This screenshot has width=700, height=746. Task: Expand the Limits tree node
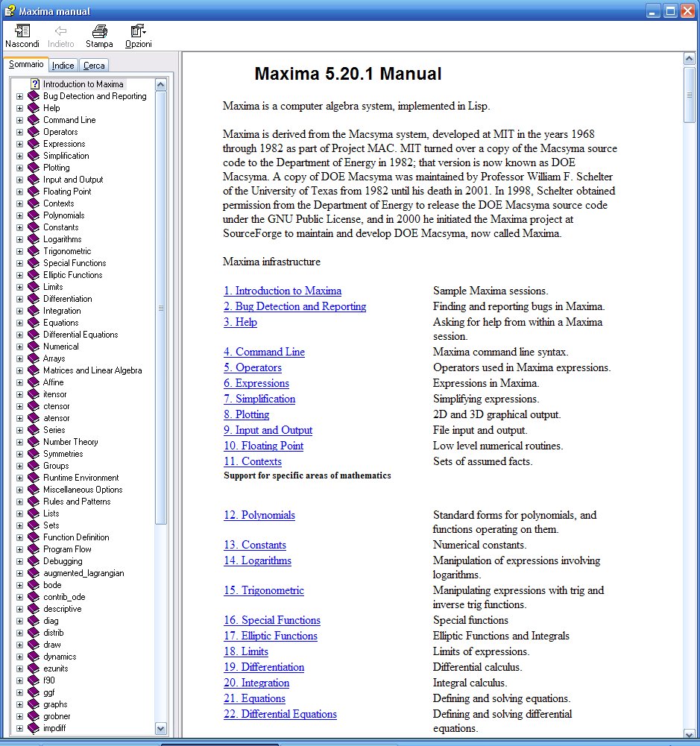coord(19,287)
